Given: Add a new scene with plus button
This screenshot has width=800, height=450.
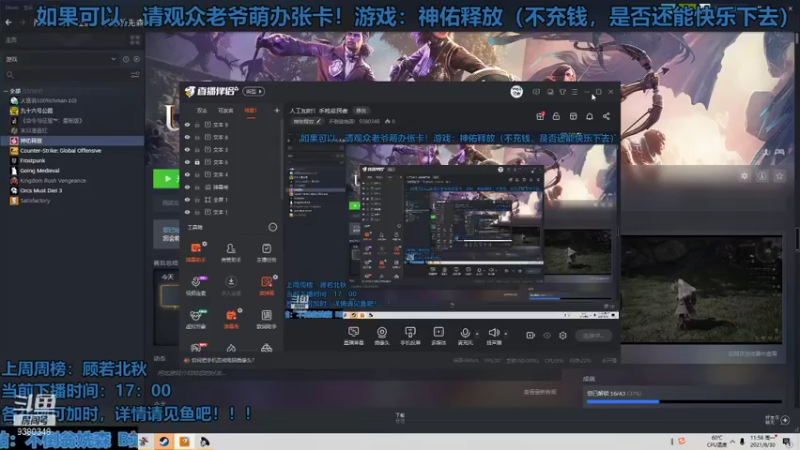Looking at the screenshot, I should [277, 111].
